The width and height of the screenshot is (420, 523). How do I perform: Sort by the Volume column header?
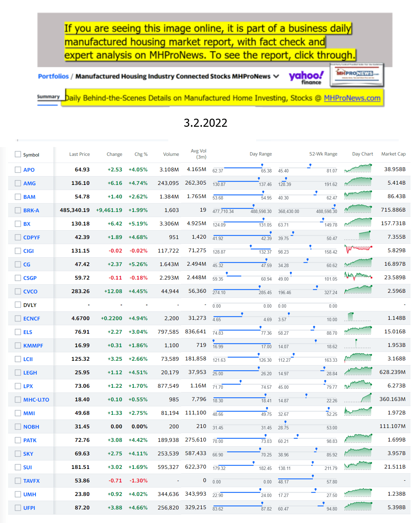point(171,154)
